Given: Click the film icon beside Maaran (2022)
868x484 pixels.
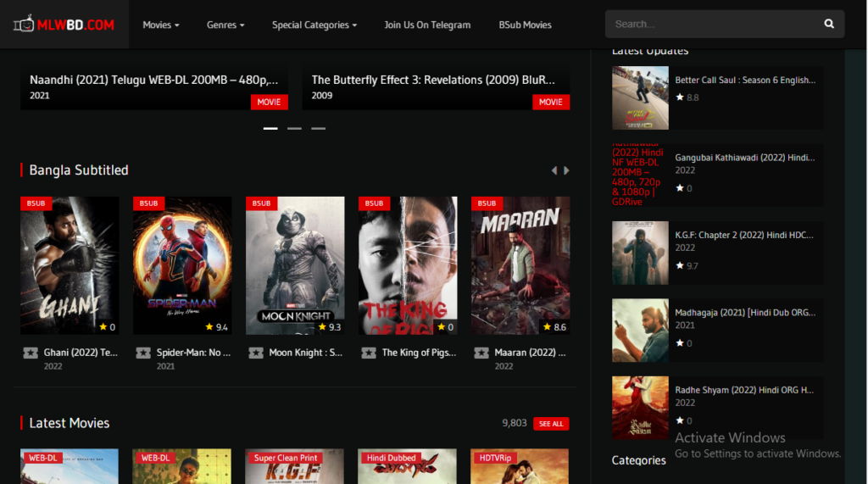Looking at the screenshot, I should pos(481,353).
